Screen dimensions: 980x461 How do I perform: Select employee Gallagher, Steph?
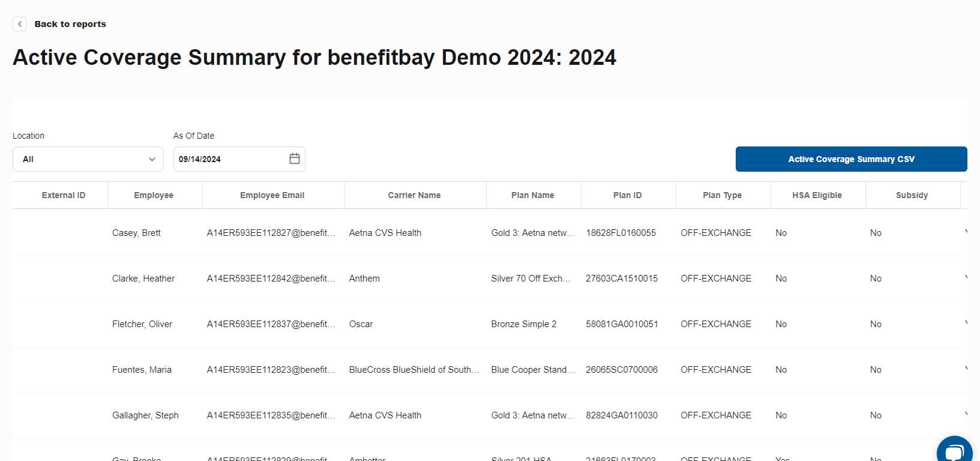(145, 415)
